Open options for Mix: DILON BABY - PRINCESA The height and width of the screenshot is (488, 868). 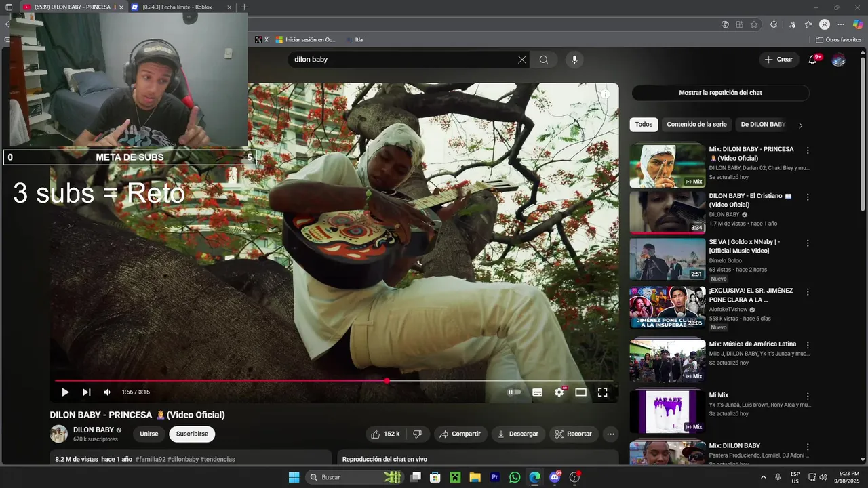point(808,150)
